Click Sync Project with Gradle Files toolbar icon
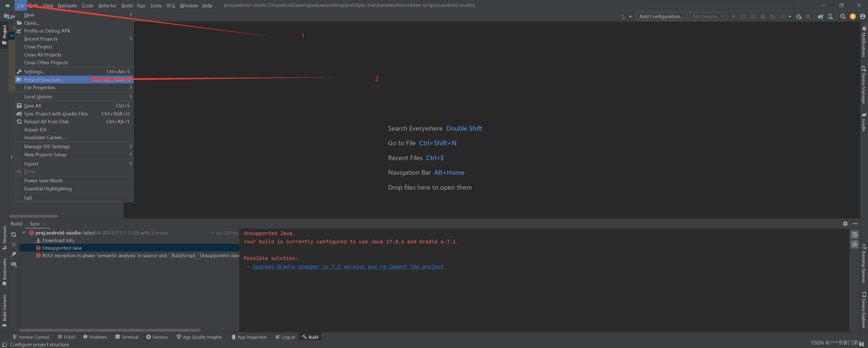This screenshot has width=868, height=348. [821, 16]
